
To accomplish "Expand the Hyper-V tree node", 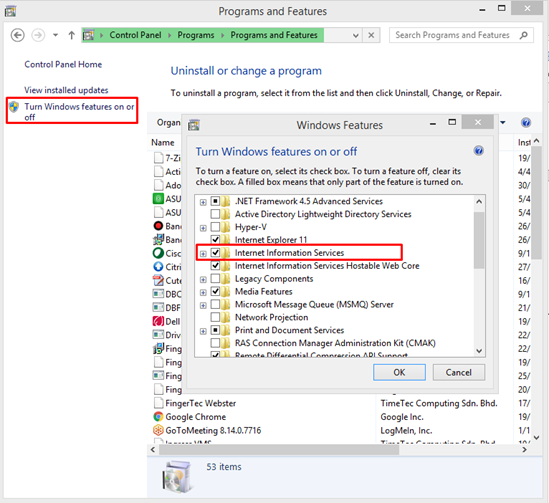I will 203,228.
